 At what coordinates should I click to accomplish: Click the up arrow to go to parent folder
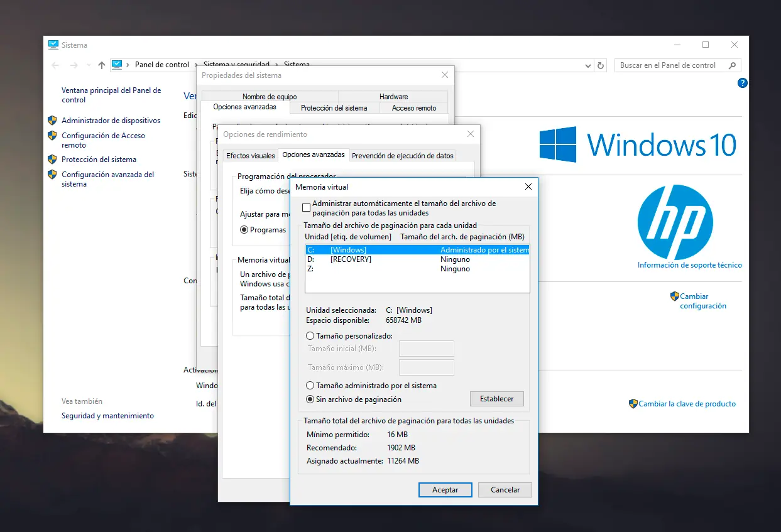(x=101, y=65)
